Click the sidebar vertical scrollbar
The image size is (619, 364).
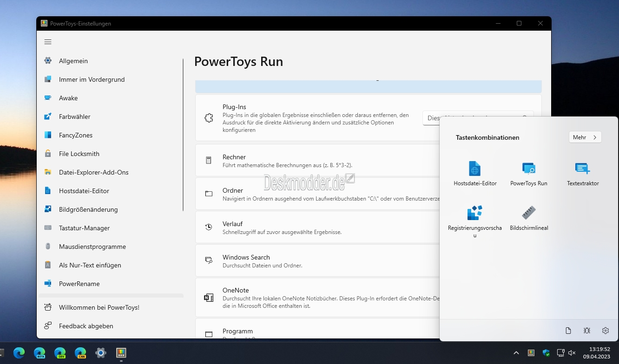pos(184,135)
